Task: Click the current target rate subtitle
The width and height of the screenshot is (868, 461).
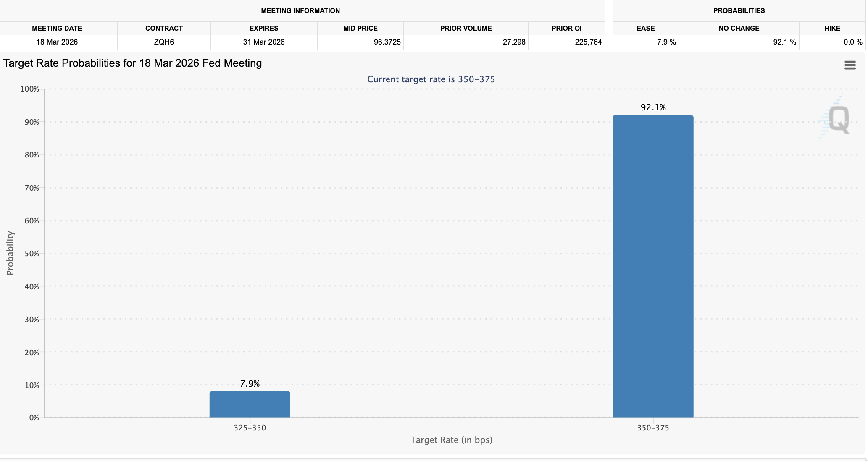Action: point(431,79)
